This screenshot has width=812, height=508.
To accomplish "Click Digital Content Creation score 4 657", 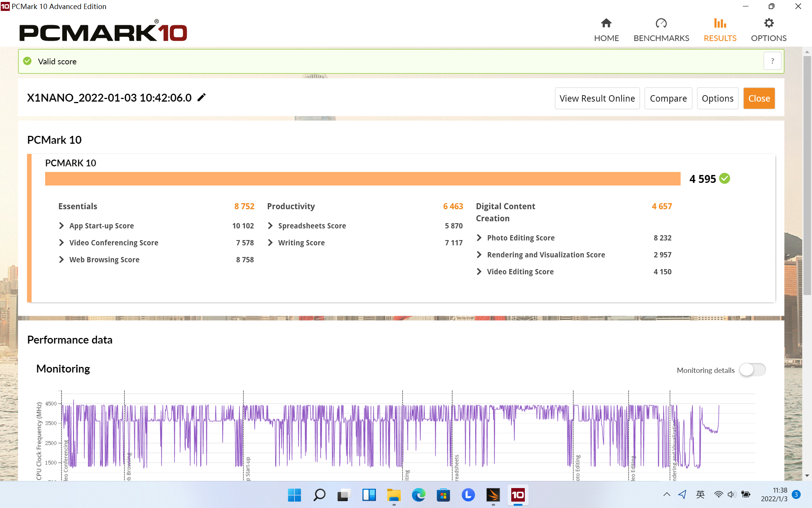I will point(662,206).
